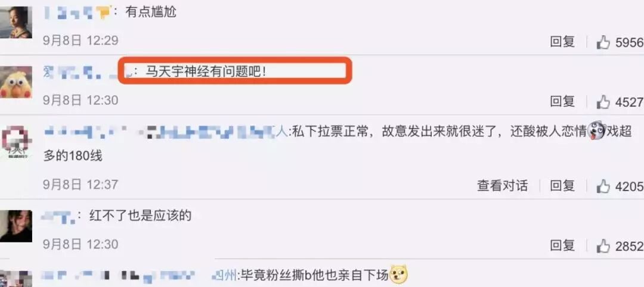Click the username ending in 人 before 私下拉票
This screenshot has height=287, width=644.
click(166, 132)
